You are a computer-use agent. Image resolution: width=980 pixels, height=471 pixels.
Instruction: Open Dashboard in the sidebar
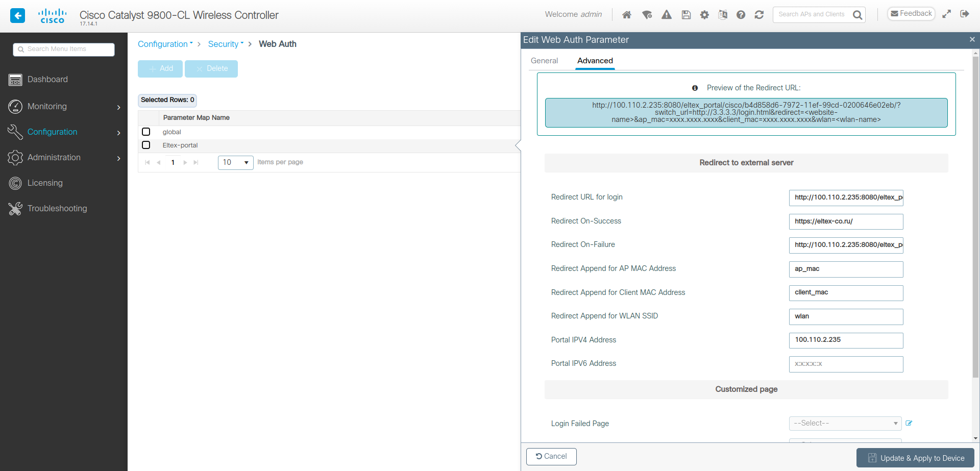point(47,80)
